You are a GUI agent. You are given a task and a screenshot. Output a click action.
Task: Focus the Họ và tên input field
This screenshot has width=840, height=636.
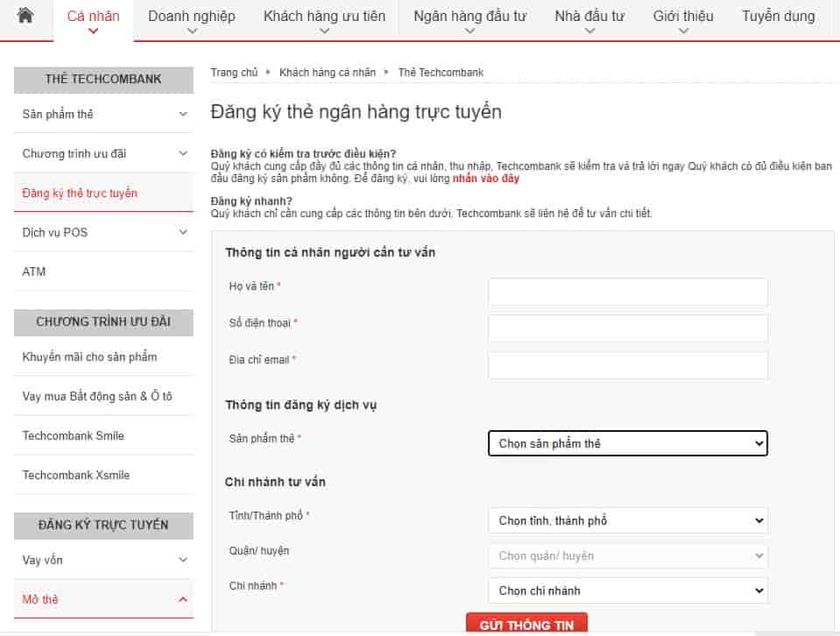(628, 292)
